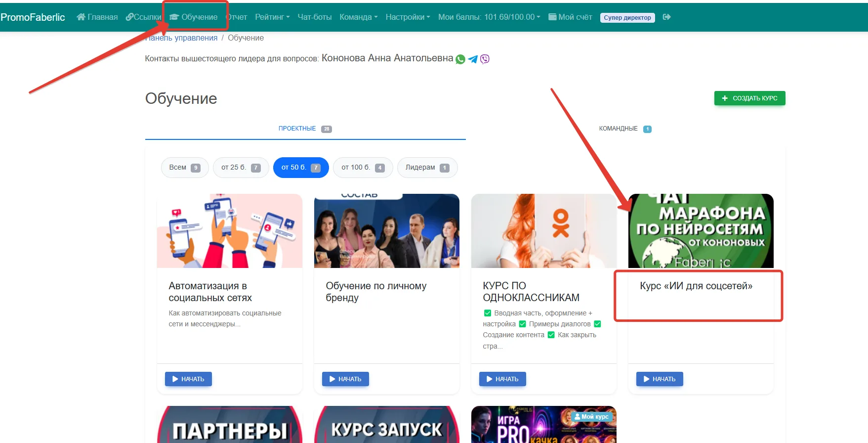Image resolution: width=868 pixels, height=443 pixels.
Task: Open the Одноклассники course image
Action: coord(544,231)
